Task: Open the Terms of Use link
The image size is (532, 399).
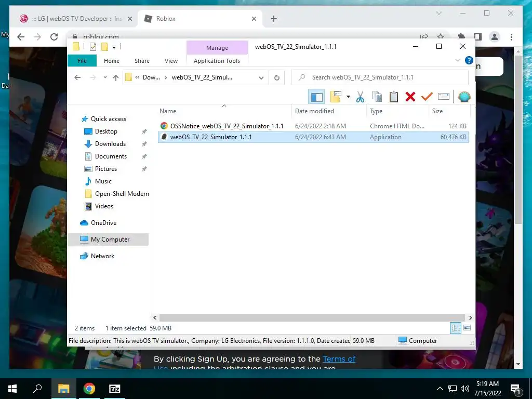Action: pos(339,359)
